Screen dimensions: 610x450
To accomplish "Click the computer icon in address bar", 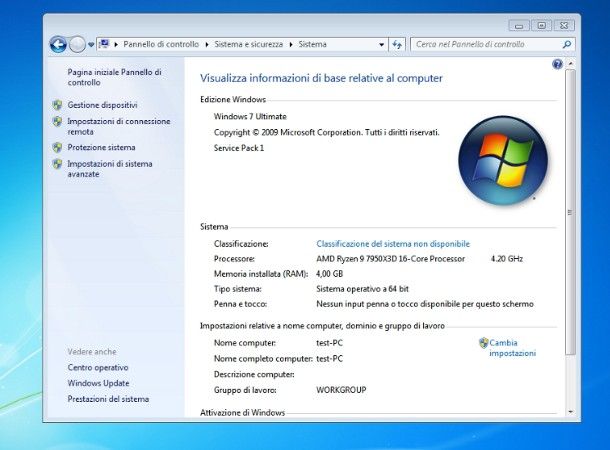I will pyautogui.click(x=104, y=44).
